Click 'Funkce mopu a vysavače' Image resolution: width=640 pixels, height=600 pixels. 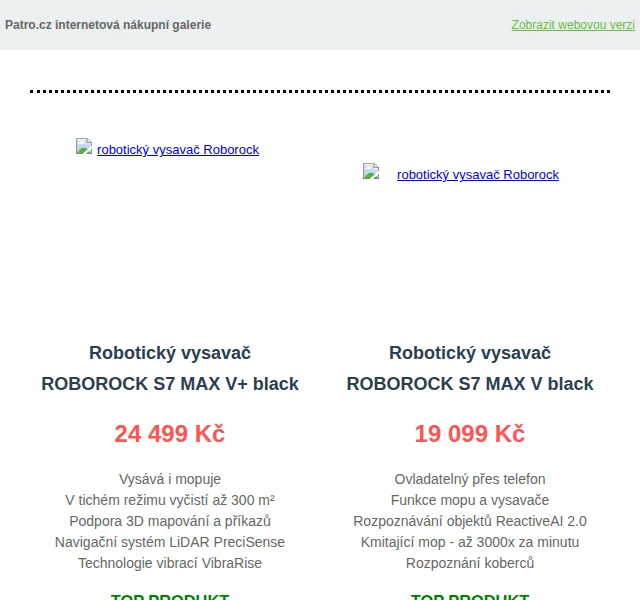pos(470,500)
